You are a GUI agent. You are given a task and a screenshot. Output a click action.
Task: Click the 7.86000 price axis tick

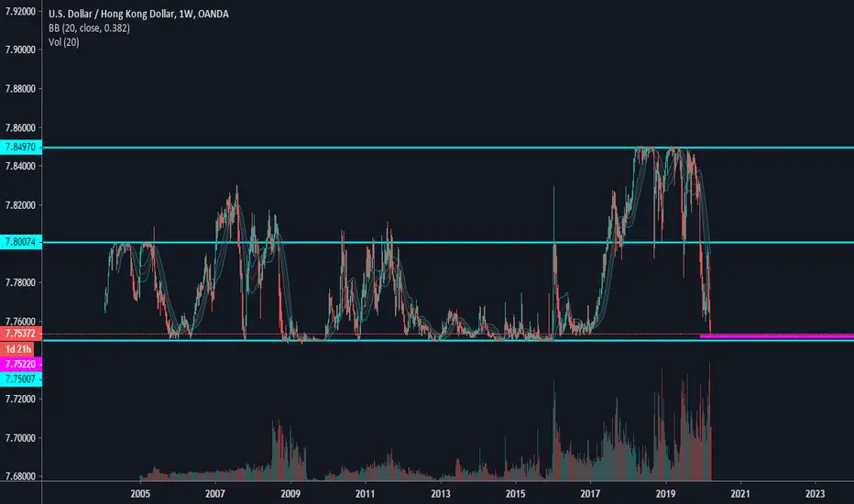[21, 128]
